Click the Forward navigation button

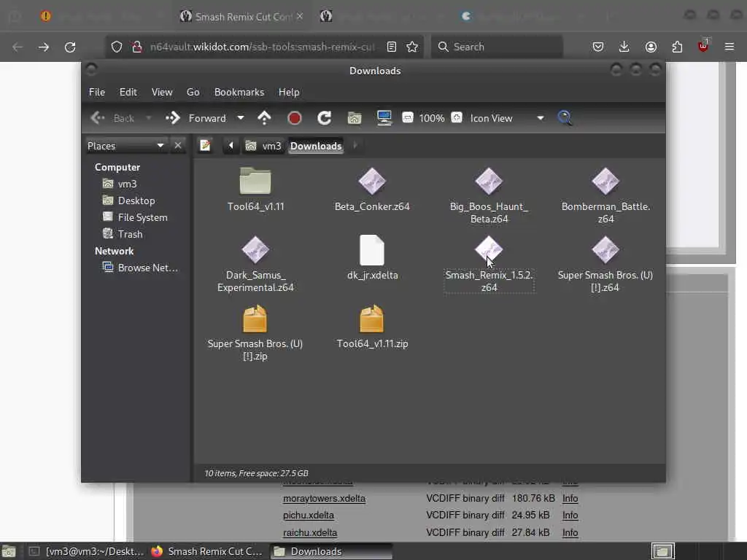pyautogui.click(x=196, y=118)
